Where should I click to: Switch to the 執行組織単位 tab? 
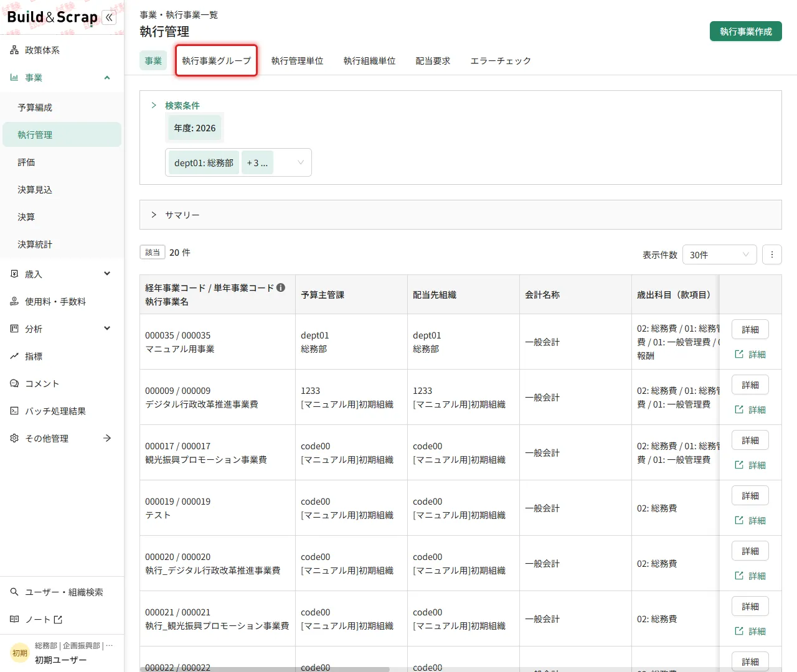tap(369, 60)
